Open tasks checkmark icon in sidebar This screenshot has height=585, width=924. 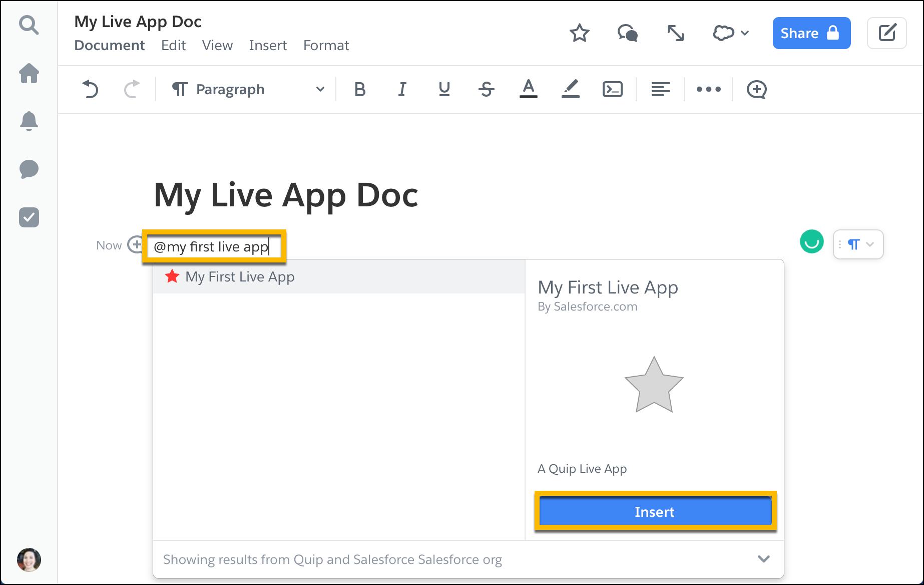coord(29,217)
